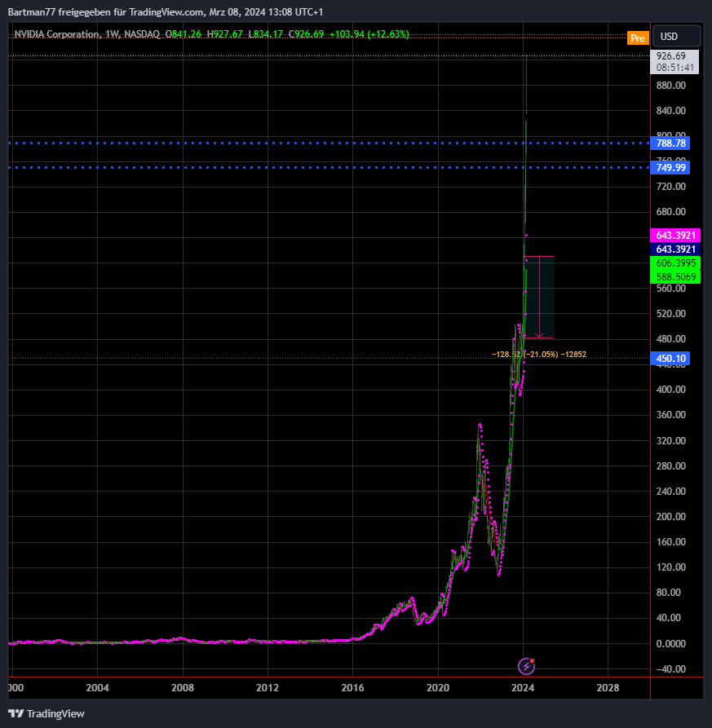Click the NVIDIA Corporation symbol title
Viewport: 712px width, 728px height.
click(x=56, y=34)
